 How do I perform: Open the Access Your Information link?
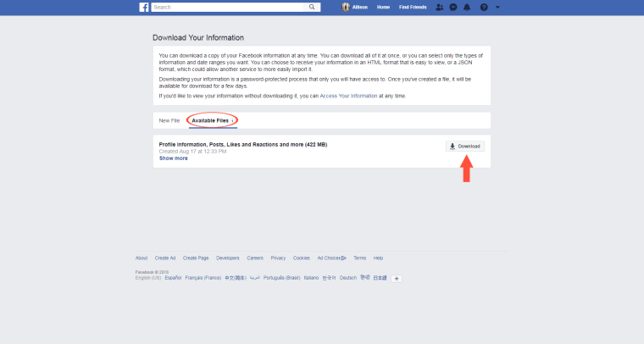coord(348,96)
